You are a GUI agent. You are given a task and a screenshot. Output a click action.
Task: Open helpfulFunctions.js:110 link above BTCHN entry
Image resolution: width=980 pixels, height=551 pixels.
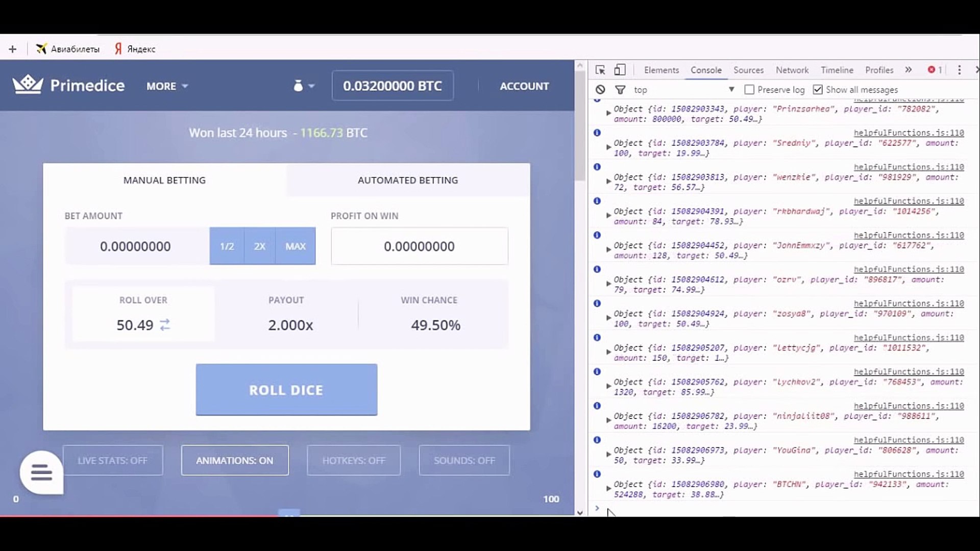coord(909,474)
